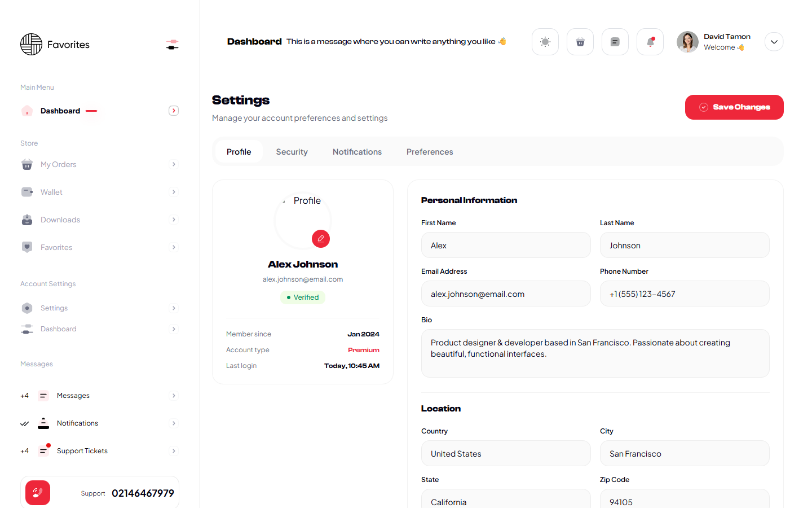Open Messages in the sidebar
The height and width of the screenshot is (508, 812).
coord(73,396)
